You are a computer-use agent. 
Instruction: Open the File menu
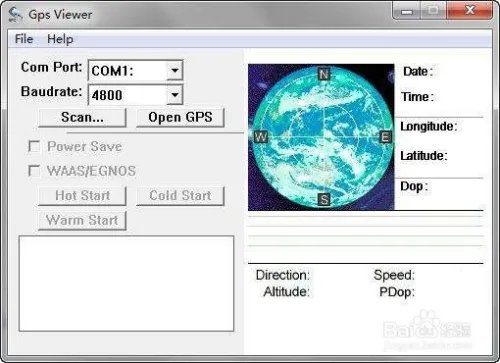[24, 39]
